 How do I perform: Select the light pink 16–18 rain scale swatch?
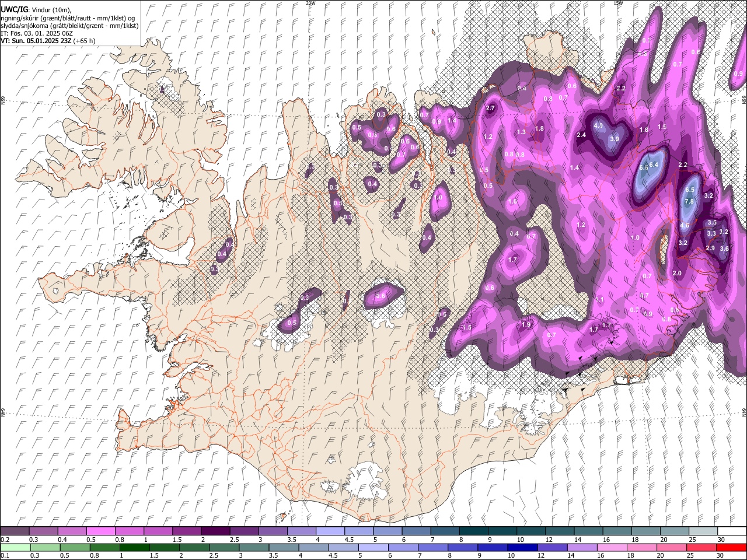point(612,547)
